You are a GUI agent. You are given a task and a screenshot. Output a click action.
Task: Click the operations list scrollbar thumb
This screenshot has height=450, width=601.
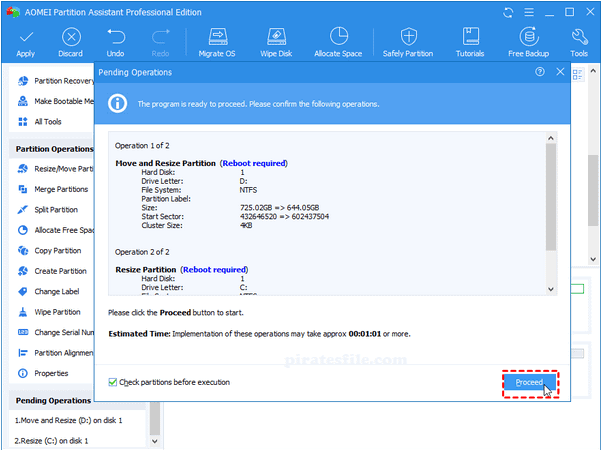pyautogui.click(x=551, y=197)
